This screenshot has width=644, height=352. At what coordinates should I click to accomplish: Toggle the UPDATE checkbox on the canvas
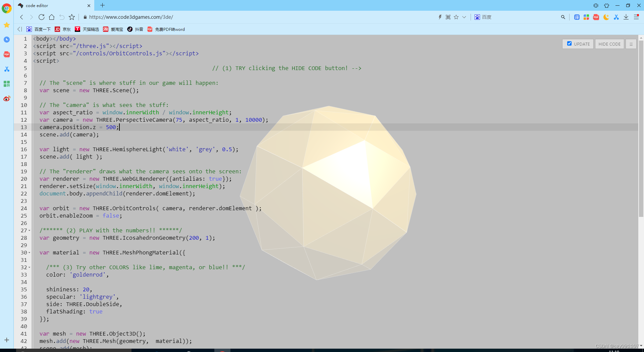point(570,44)
